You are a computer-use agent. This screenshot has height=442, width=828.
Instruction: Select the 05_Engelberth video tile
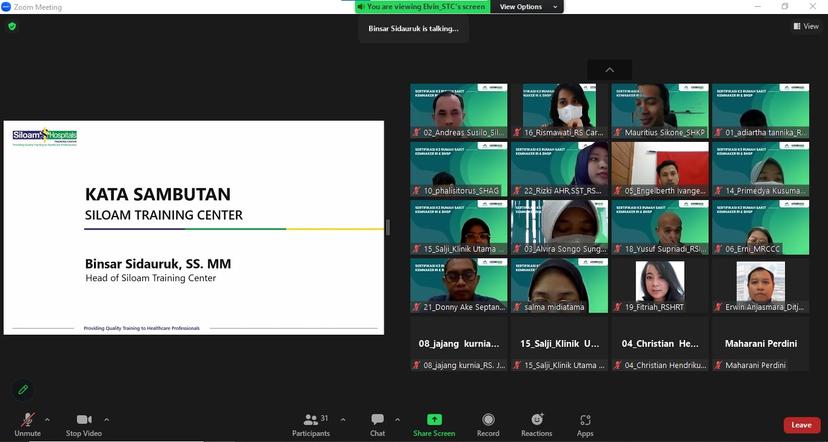[x=660, y=169]
